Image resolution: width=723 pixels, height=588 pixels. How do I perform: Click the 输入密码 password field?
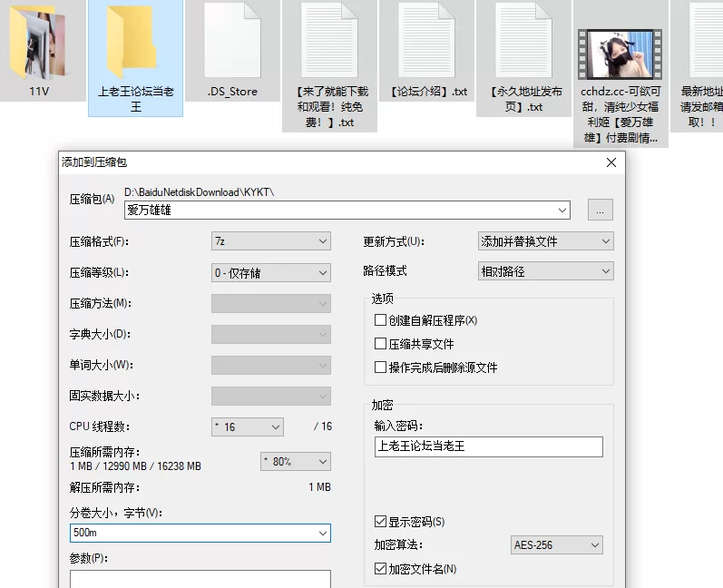tap(489, 446)
